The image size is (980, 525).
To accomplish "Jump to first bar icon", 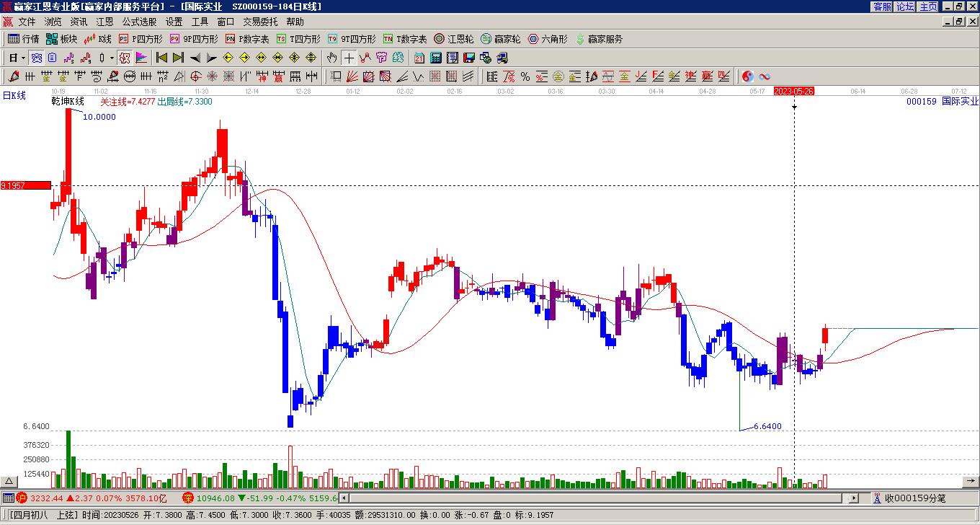I will point(162,58).
